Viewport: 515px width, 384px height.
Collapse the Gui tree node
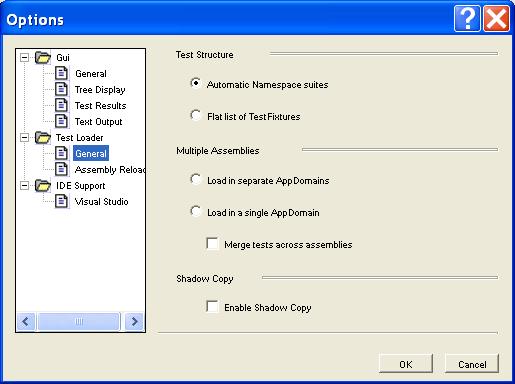tap(24, 57)
